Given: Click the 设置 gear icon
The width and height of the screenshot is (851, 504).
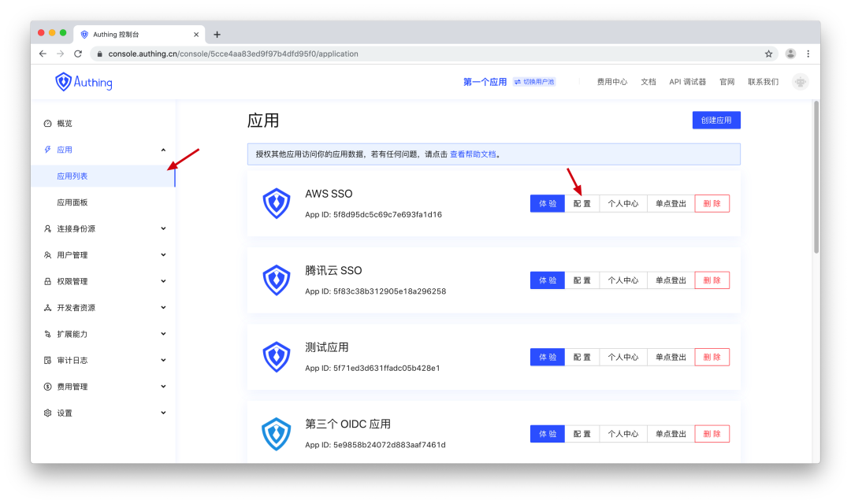Looking at the screenshot, I should point(48,413).
